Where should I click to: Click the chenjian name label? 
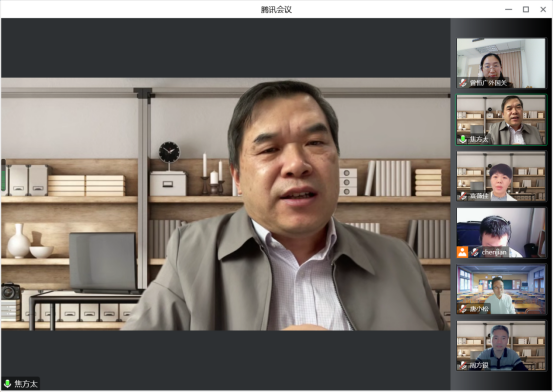coord(494,252)
